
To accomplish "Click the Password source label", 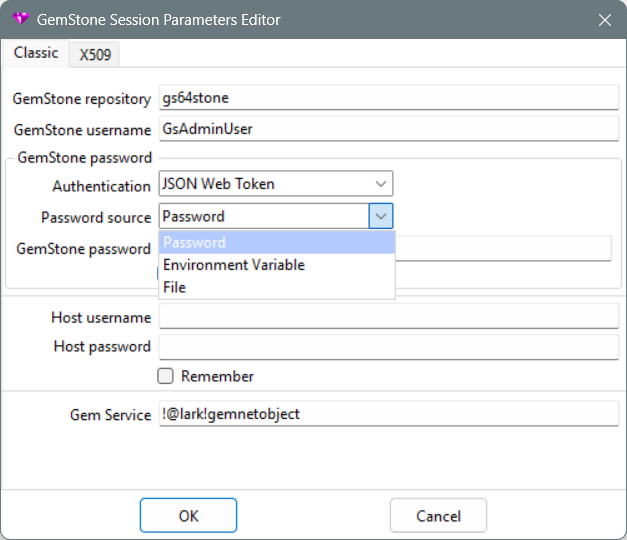I will [x=96, y=218].
